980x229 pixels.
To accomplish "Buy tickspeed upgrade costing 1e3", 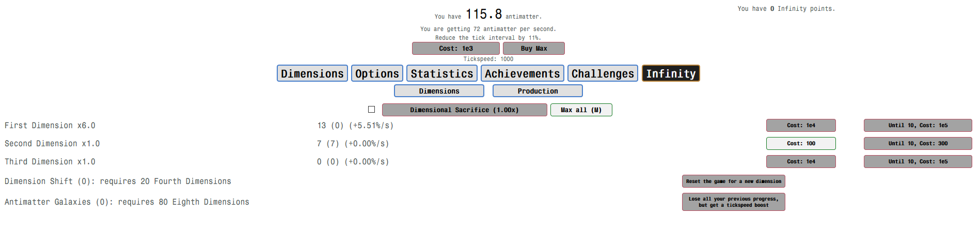I will (456, 49).
